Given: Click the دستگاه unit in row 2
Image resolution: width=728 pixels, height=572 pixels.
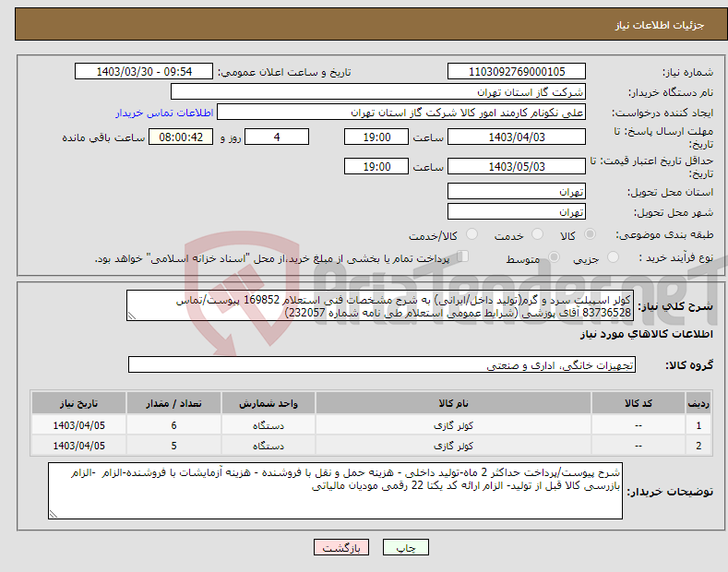Looking at the screenshot, I should [268, 446].
